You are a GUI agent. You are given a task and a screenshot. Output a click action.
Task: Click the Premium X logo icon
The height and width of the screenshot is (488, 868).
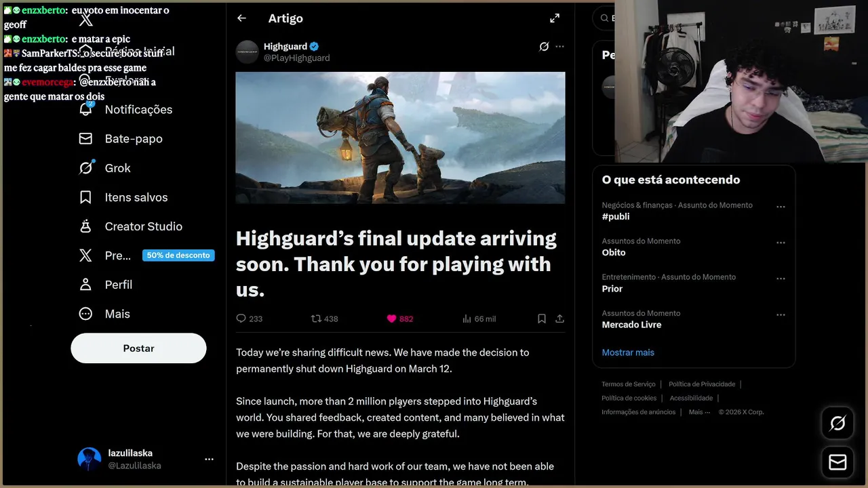(85, 256)
